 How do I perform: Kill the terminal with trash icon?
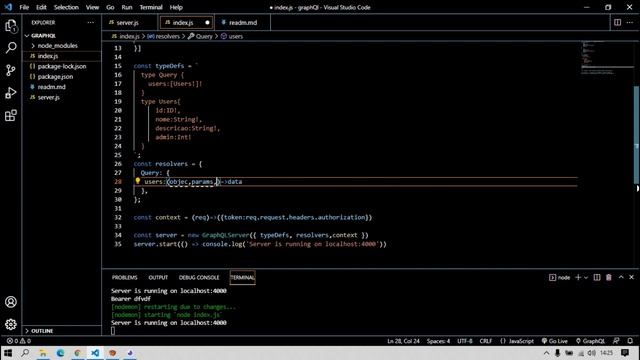609,277
